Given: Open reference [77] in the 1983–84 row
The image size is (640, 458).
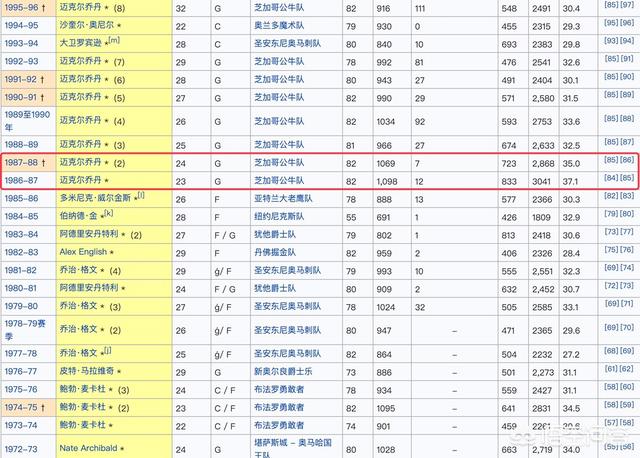Looking at the screenshot, I should click(x=627, y=232).
